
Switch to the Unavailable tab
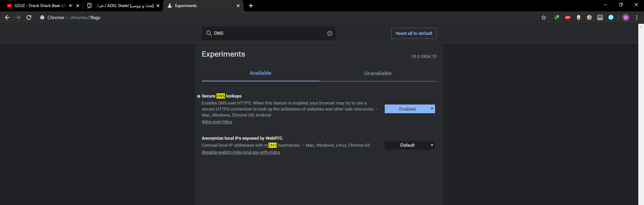point(378,73)
